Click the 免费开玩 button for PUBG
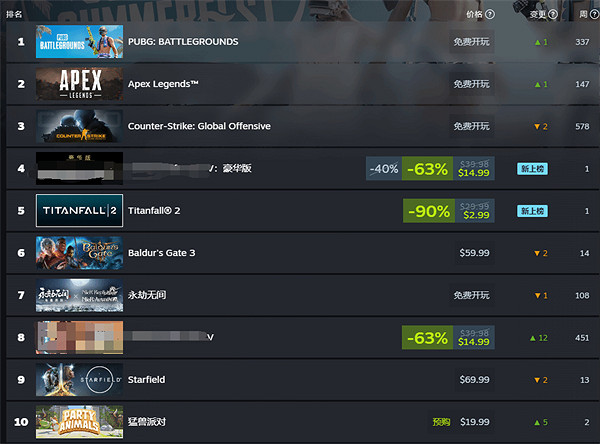This screenshot has height=444, width=600. click(x=471, y=42)
